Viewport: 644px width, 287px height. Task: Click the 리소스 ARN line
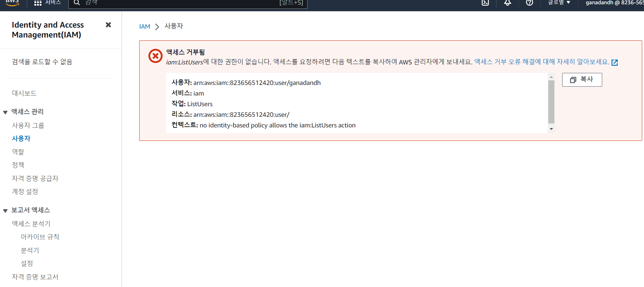[x=231, y=114]
